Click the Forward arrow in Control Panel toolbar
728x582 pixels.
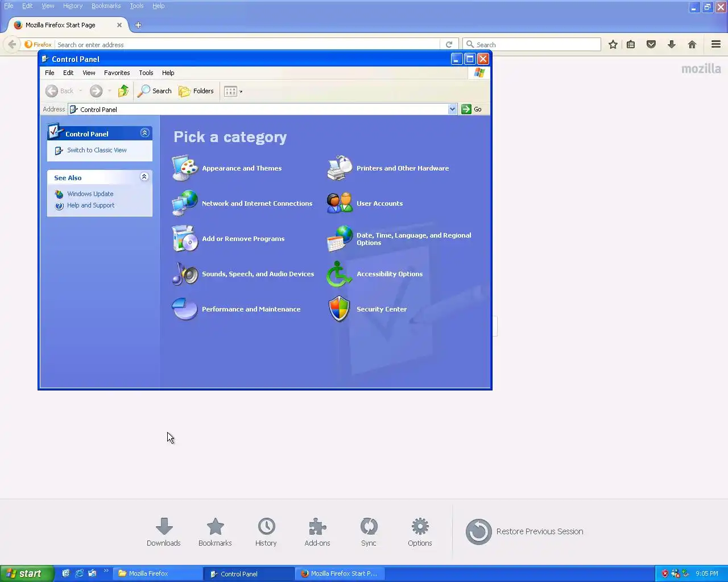point(96,91)
